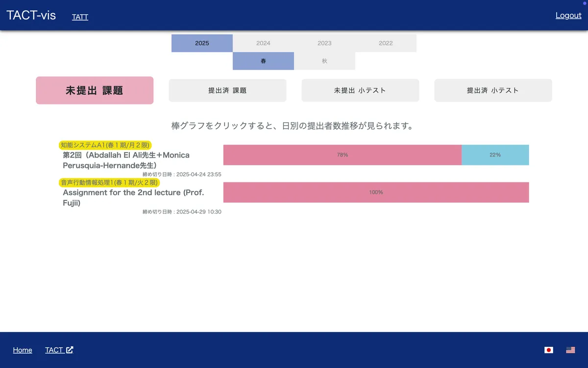Click the 78% pink bar segment

point(342,155)
